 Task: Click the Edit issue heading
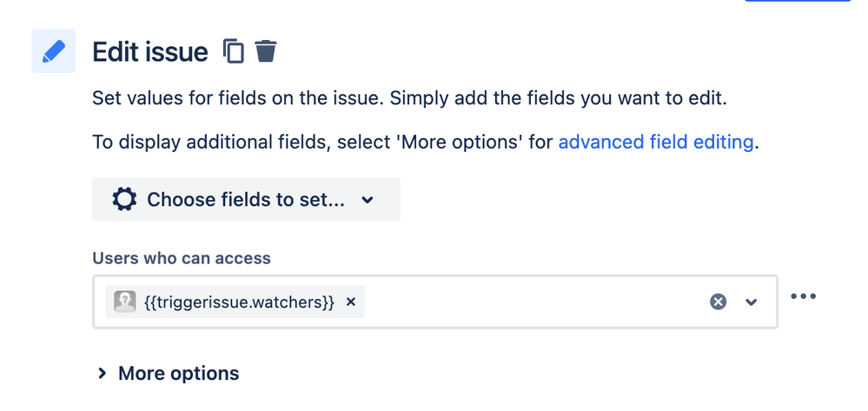tap(150, 52)
